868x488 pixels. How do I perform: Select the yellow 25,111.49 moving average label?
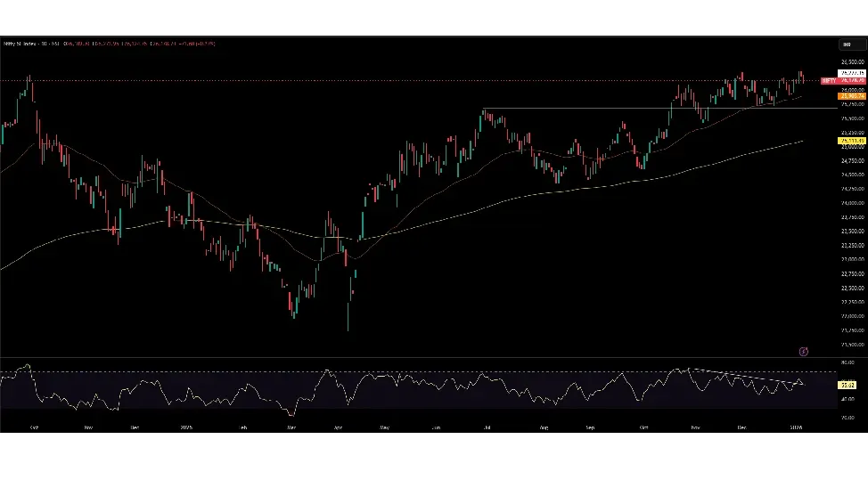[x=850, y=141]
